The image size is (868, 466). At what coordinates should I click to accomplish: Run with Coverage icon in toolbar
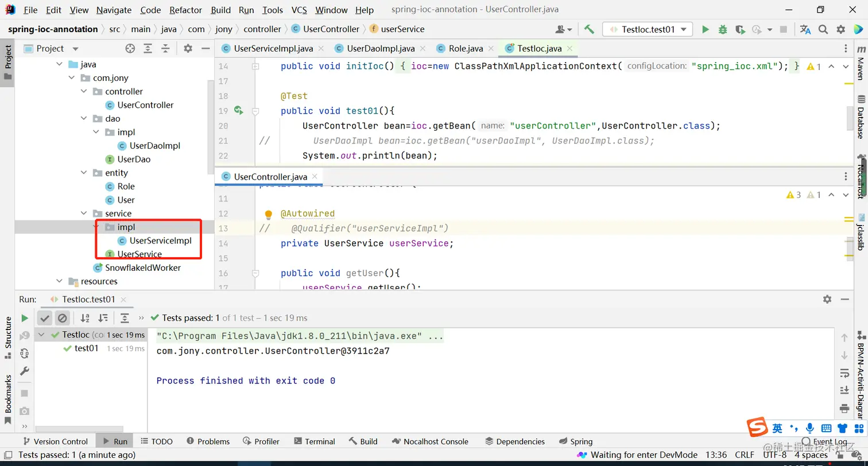[x=740, y=29]
